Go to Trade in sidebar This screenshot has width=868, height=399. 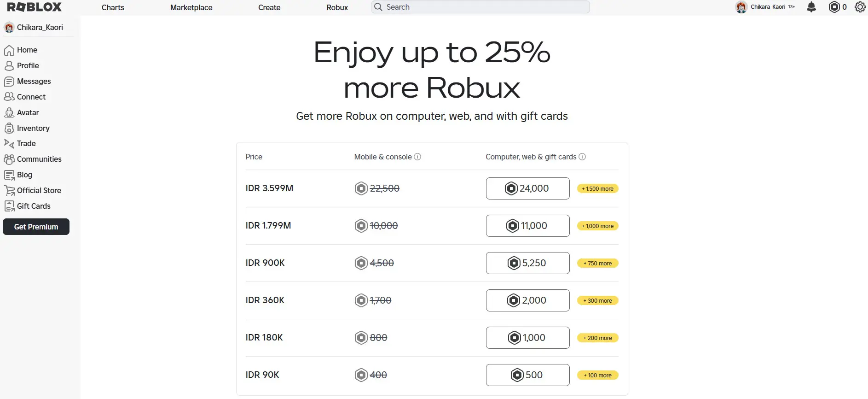(x=26, y=143)
